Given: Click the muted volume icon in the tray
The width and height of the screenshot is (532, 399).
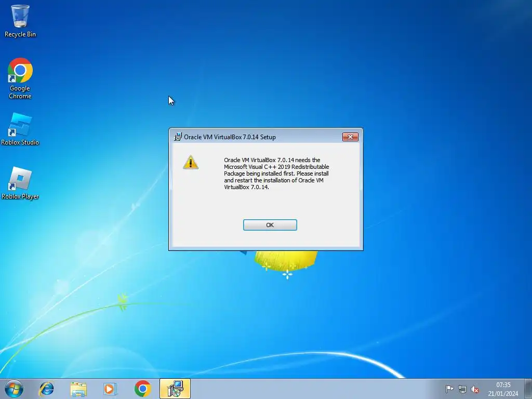Looking at the screenshot, I should point(475,389).
